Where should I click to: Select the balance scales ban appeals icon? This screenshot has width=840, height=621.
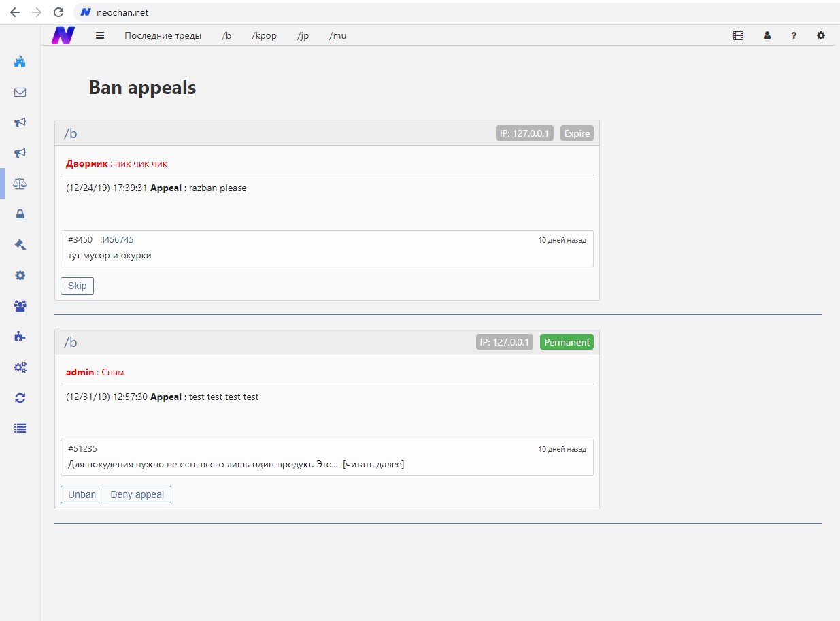(x=20, y=184)
